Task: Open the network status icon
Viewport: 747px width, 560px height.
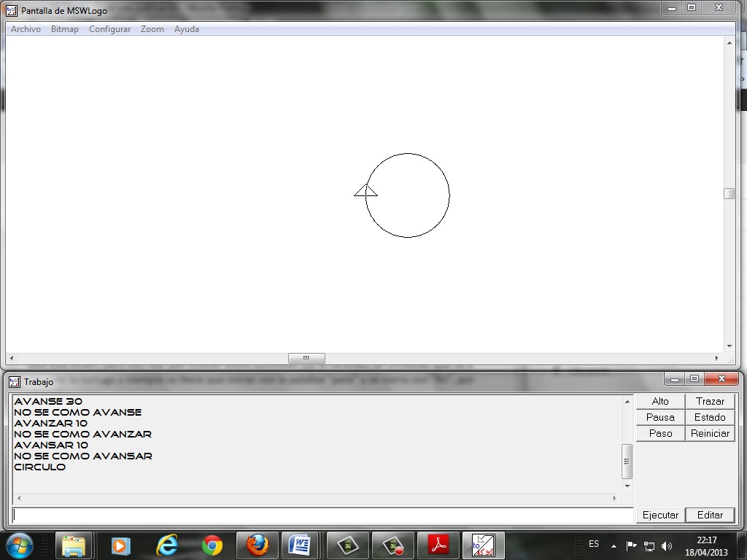Action: tap(649, 545)
